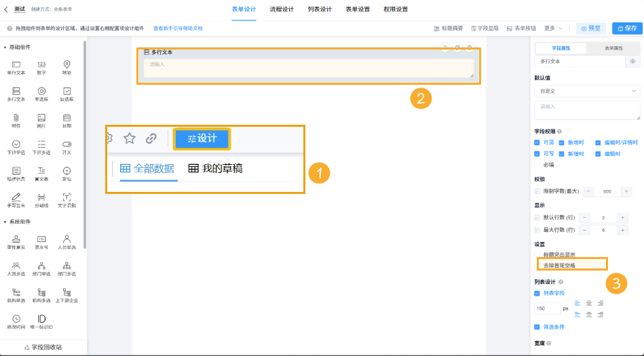Increase the 限制字数 max value

626,191
